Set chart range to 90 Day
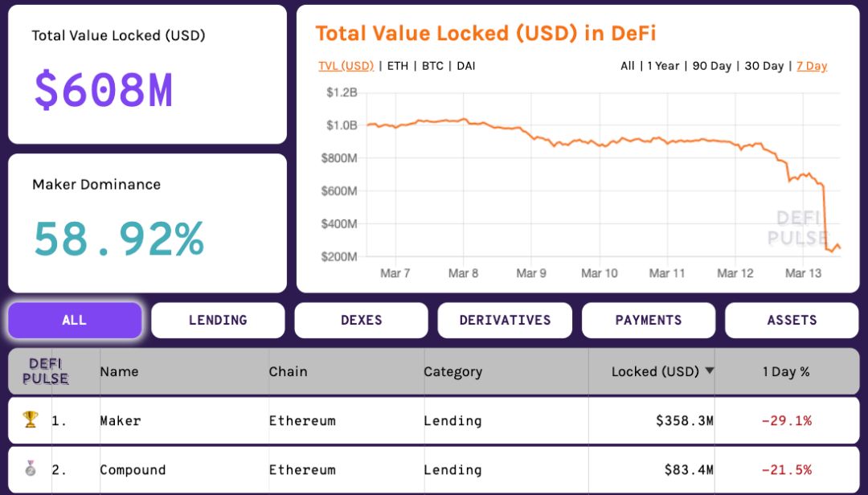 [x=711, y=66]
